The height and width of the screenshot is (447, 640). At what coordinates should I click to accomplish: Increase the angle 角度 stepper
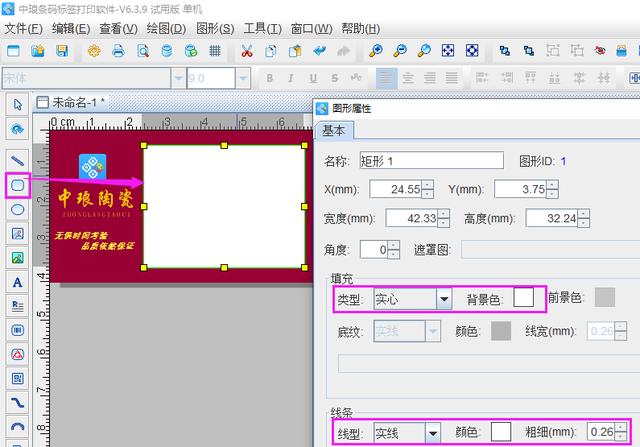point(393,245)
